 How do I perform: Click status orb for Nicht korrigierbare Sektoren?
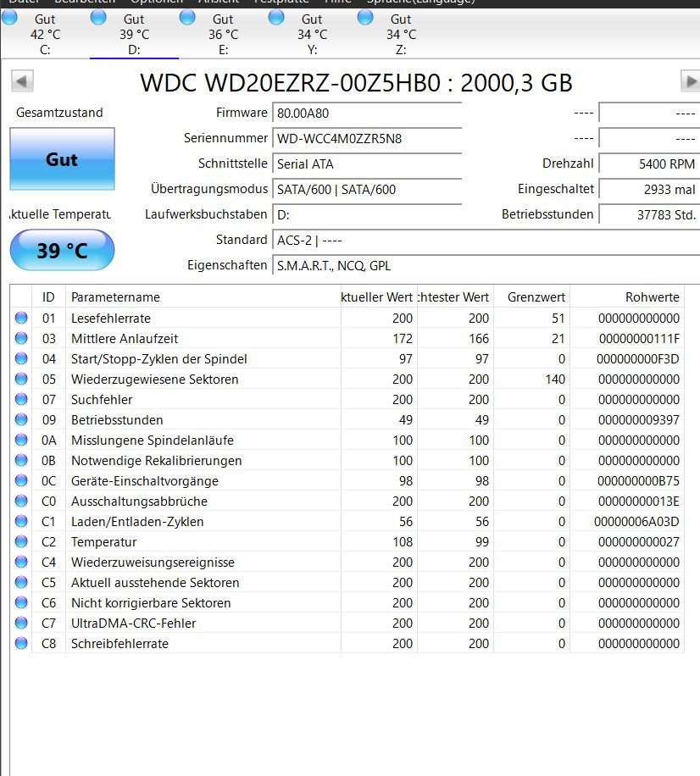(x=21, y=602)
